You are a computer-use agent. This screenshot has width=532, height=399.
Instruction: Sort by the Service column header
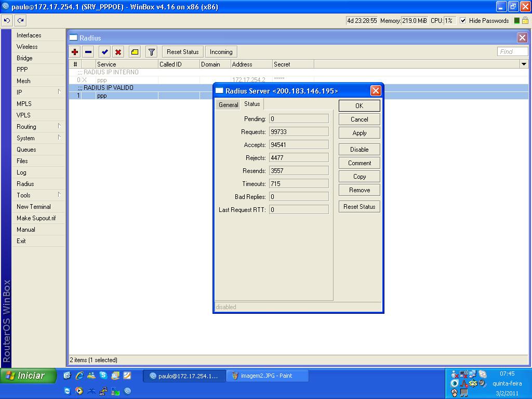[x=127, y=64]
